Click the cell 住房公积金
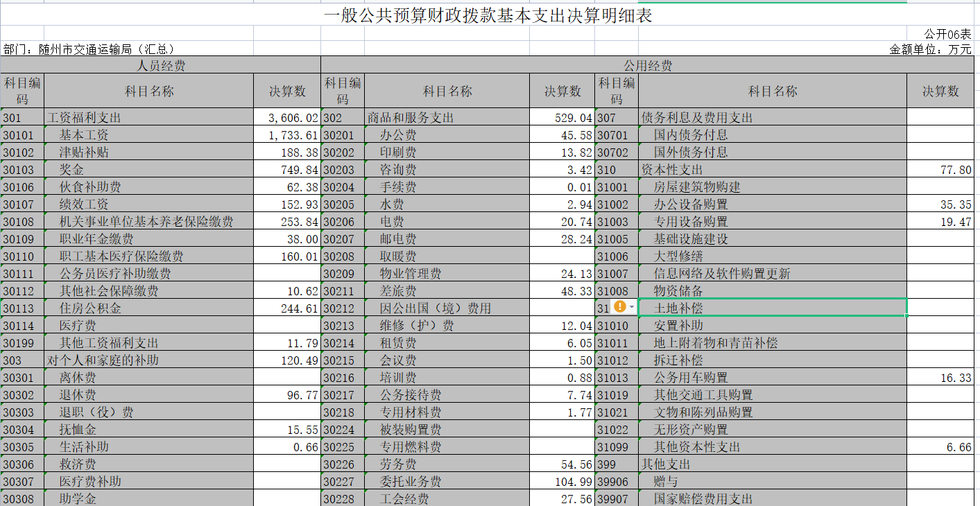 [149, 308]
